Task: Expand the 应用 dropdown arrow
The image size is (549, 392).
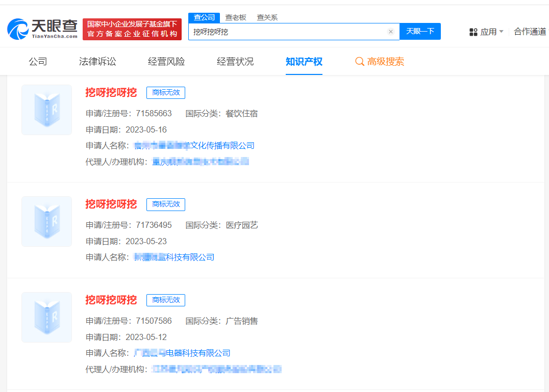Action: (x=502, y=32)
